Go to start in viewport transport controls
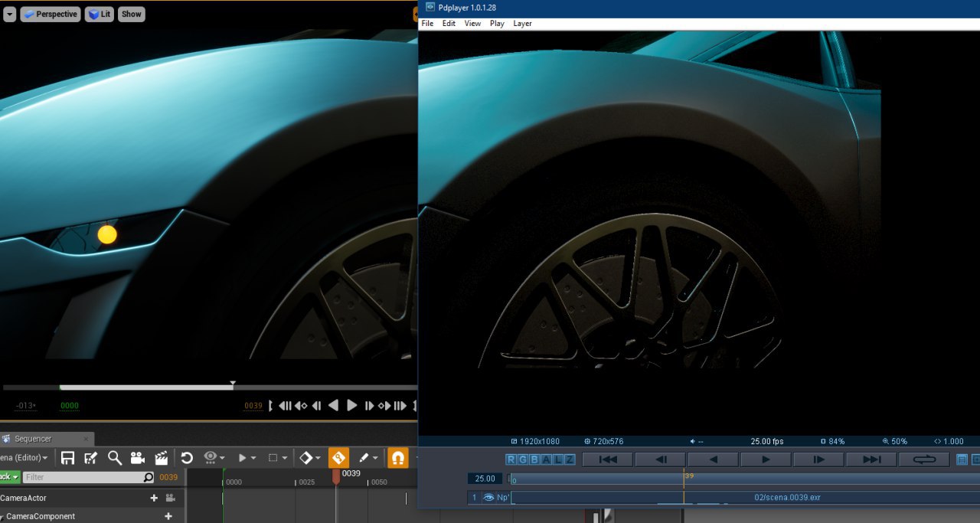The image size is (980, 523). coord(285,406)
